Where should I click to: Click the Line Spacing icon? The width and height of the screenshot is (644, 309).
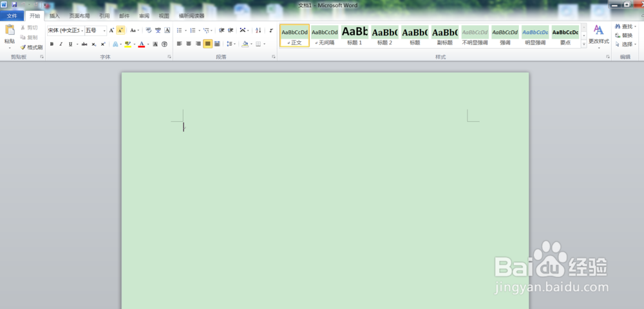click(230, 44)
